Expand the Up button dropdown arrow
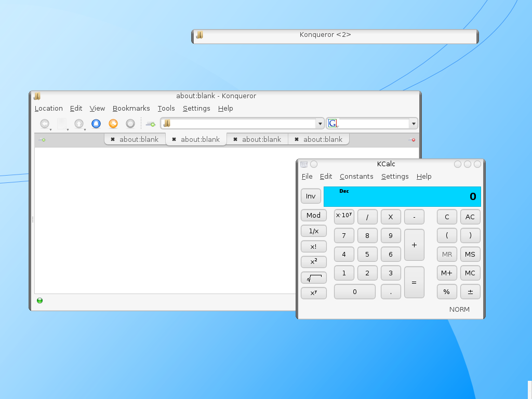The width and height of the screenshot is (532, 399). (85, 129)
